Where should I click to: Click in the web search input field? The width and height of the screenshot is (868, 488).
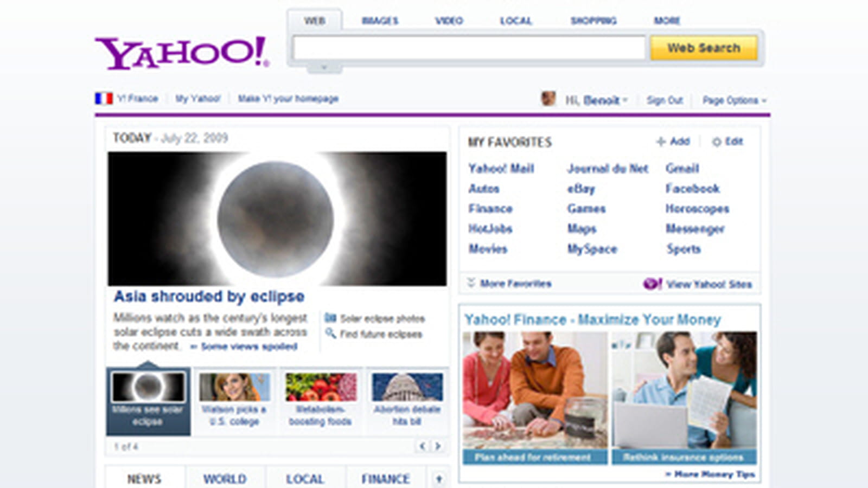(469, 48)
